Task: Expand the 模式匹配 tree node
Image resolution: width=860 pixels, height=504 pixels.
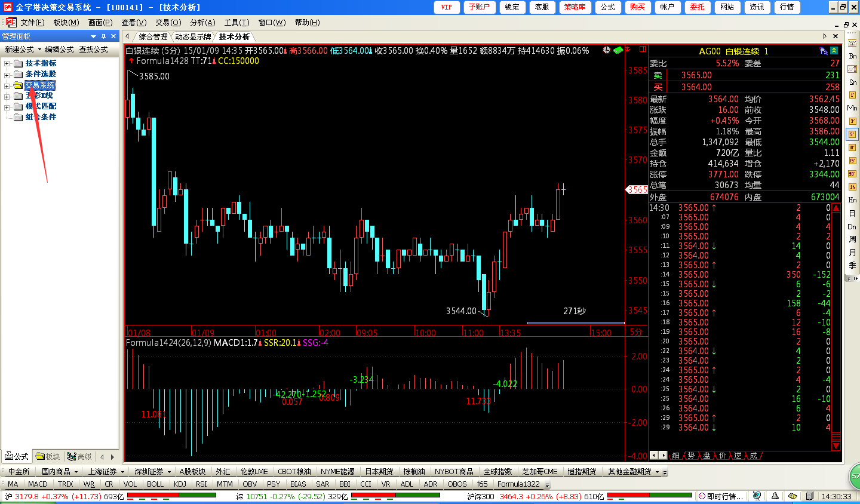Action: tap(7, 107)
